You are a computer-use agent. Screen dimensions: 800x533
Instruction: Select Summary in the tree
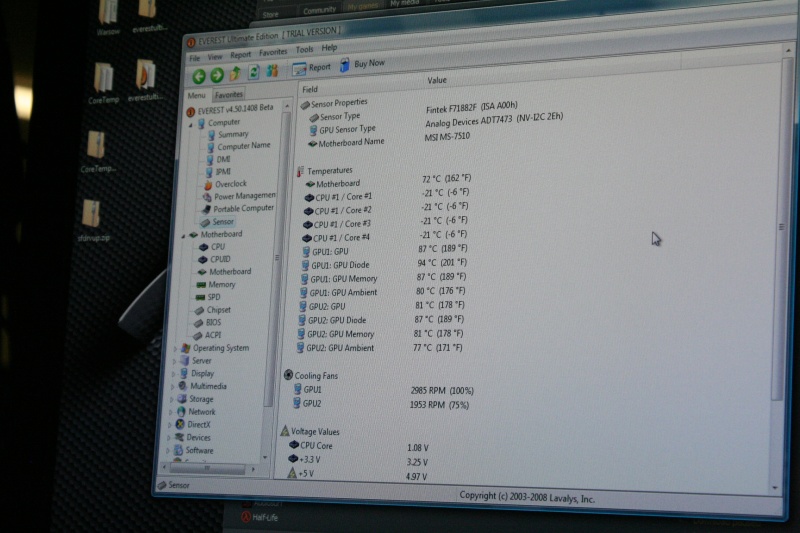coord(228,135)
